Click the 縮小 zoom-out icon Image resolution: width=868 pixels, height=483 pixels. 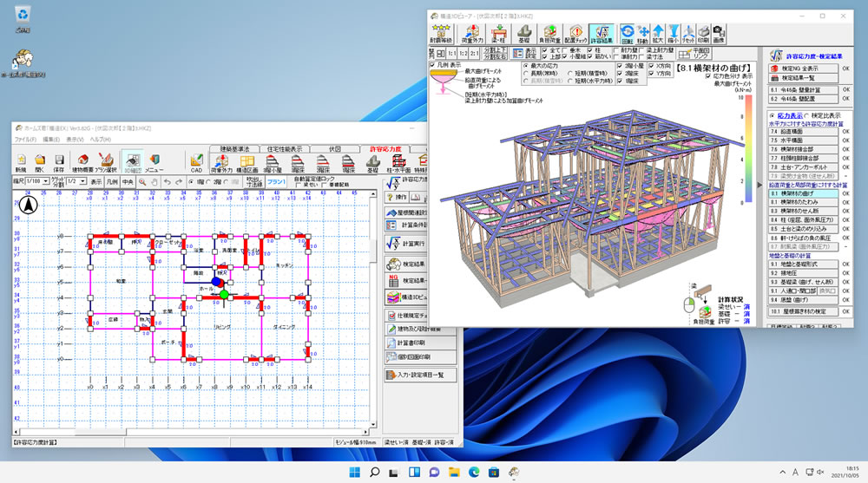tap(673, 34)
